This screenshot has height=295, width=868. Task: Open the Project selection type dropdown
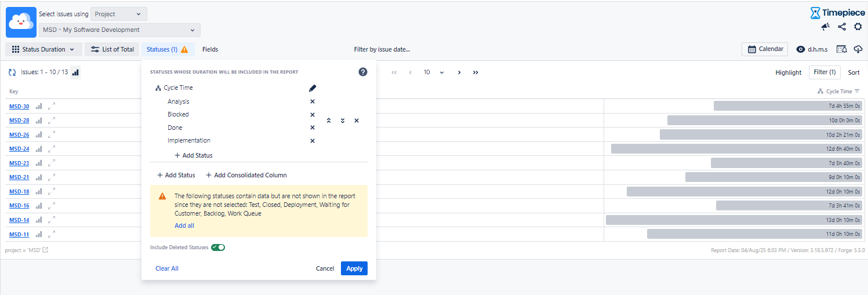point(119,14)
